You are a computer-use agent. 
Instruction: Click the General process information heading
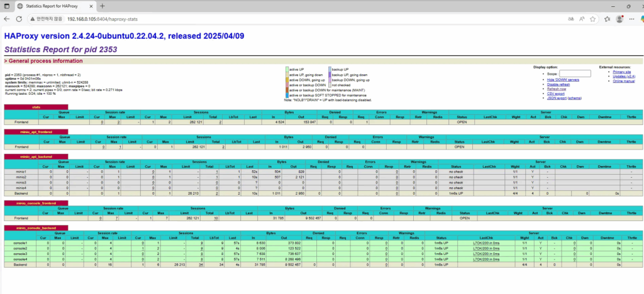click(43, 61)
